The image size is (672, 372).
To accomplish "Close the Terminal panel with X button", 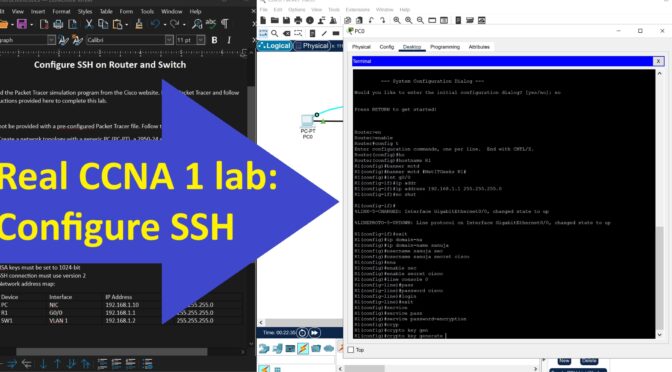I will pyautogui.click(x=658, y=61).
